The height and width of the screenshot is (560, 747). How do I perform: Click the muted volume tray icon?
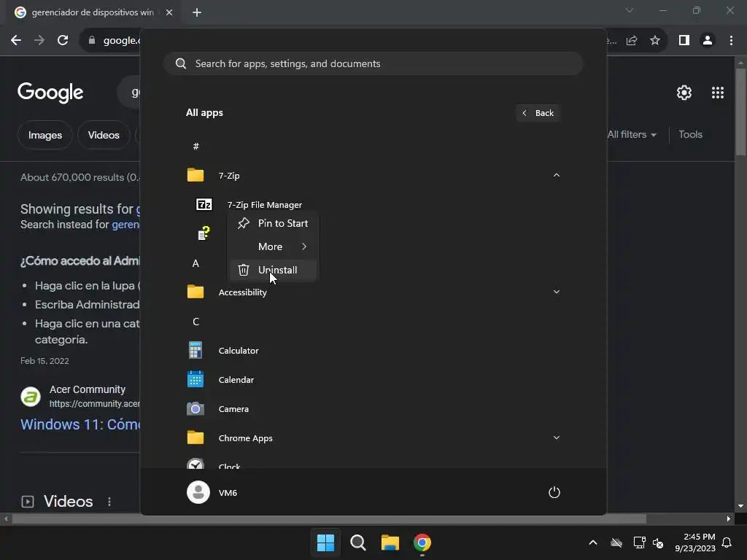coord(658,542)
